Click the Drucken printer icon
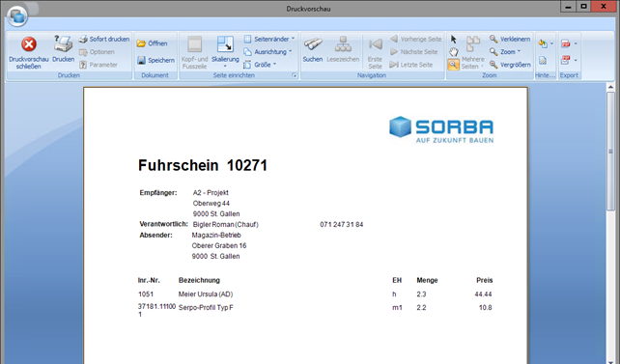 [64, 49]
